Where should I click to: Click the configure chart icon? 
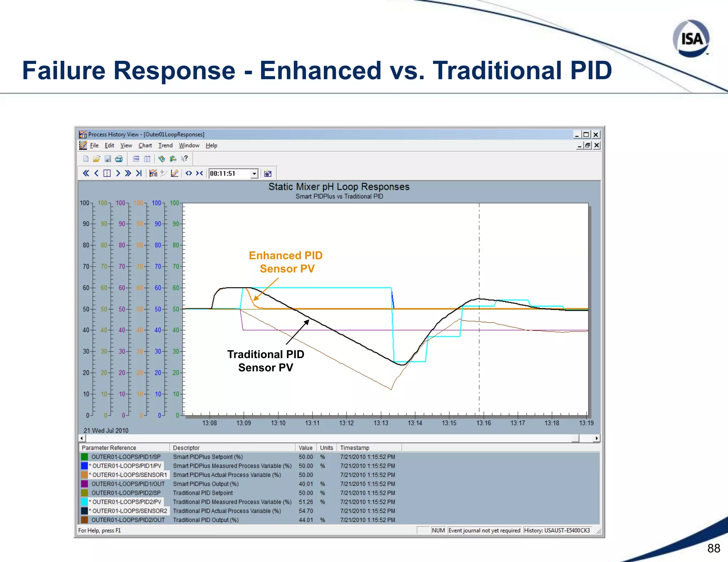pyautogui.click(x=153, y=173)
